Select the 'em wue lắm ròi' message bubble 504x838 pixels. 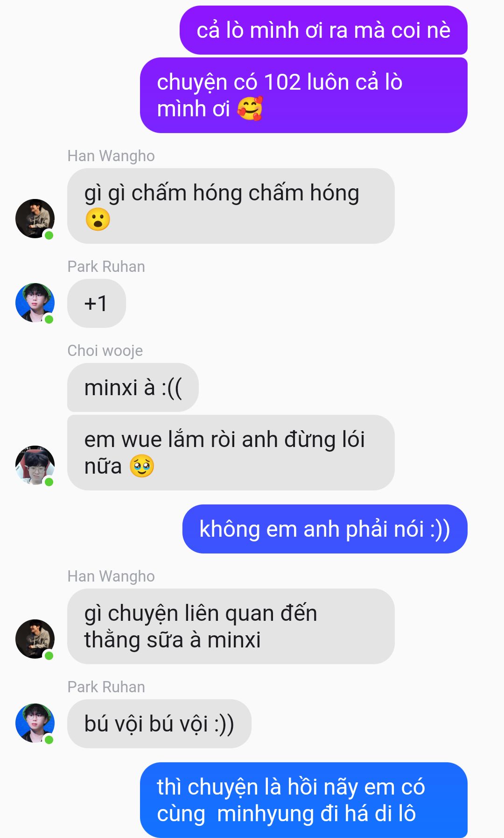click(231, 453)
